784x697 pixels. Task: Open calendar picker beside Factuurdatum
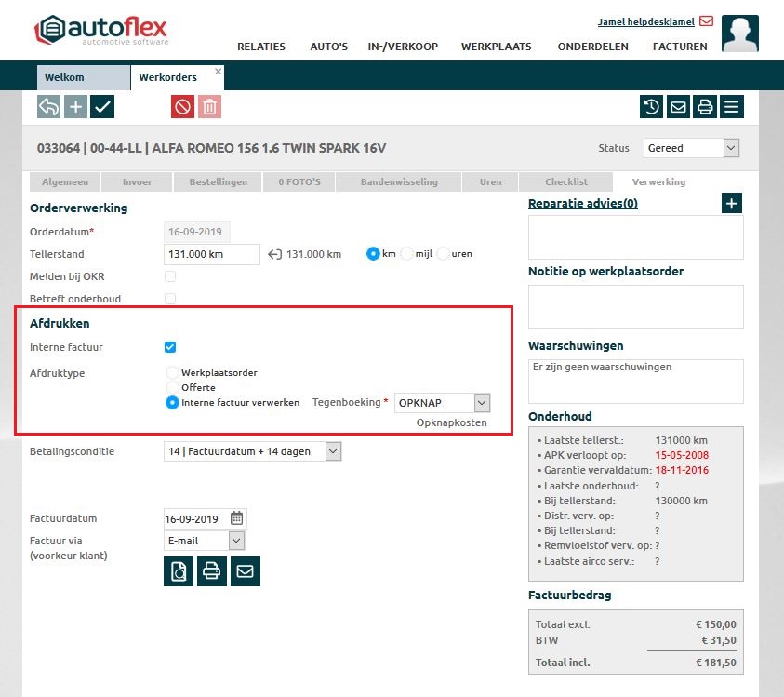coord(236,518)
